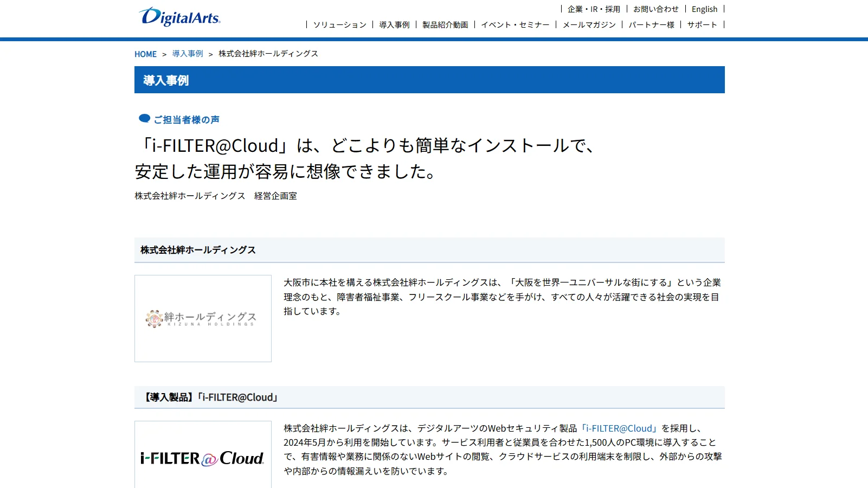This screenshot has height=488, width=868.
Task: Click the speech bubble icon beside ご担当者様の声
Action: pyautogui.click(x=144, y=119)
